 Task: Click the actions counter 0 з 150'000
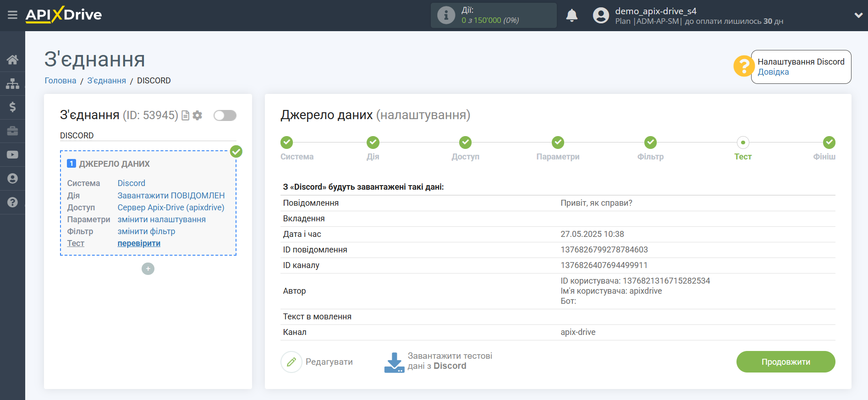pos(490,20)
